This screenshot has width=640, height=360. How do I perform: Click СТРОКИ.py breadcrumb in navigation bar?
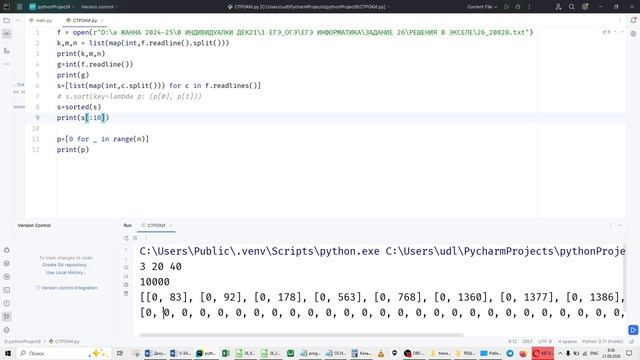64,341
